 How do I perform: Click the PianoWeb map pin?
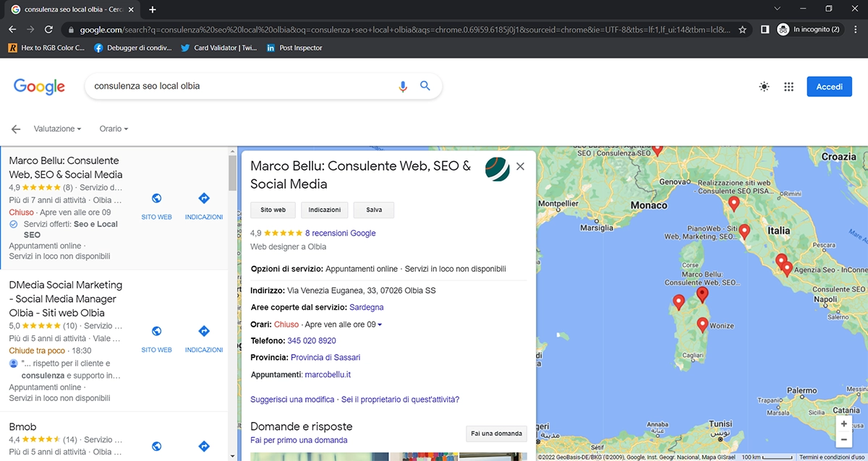click(x=744, y=232)
